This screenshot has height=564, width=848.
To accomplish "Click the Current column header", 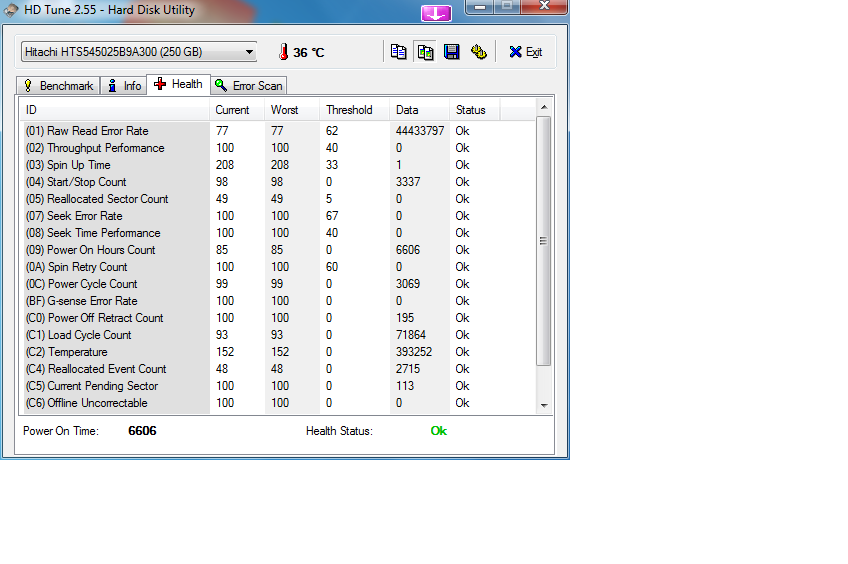I will (237, 110).
